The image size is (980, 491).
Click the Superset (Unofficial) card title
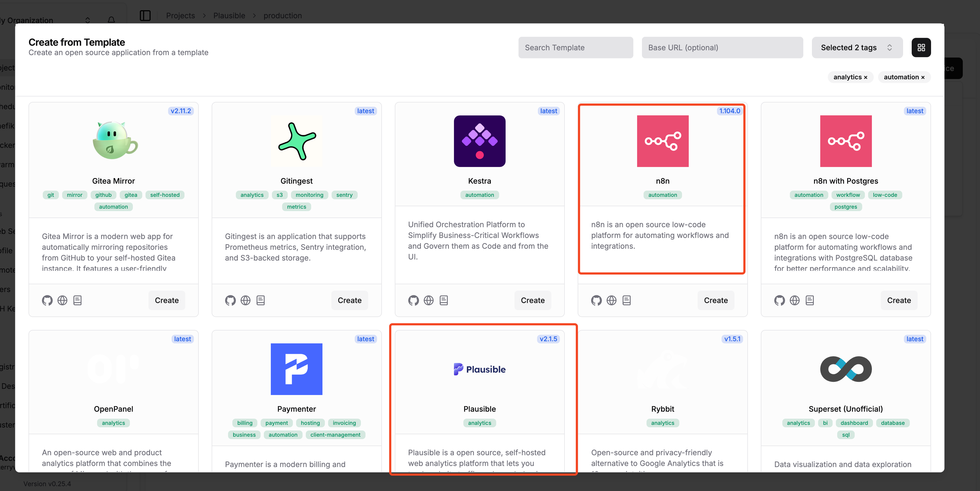pyautogui.click(x=846, y=409)
